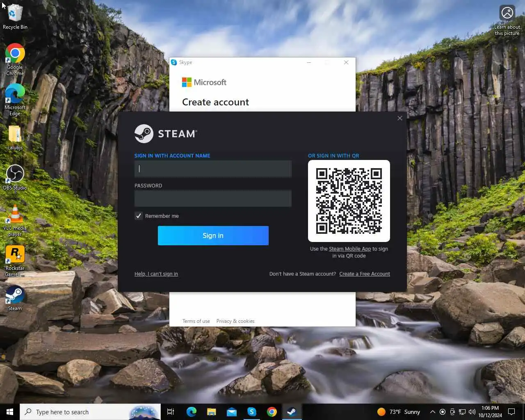
Task: Close the Steam sign-in dialog
Action: (x=400, y=118)
